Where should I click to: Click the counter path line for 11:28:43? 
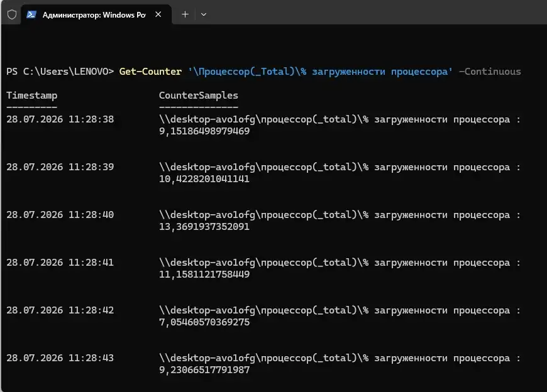[340, 358]
